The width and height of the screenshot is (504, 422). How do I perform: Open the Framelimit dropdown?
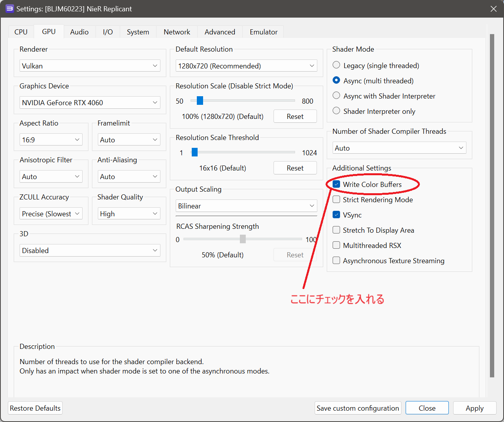[x=129, y=140]
